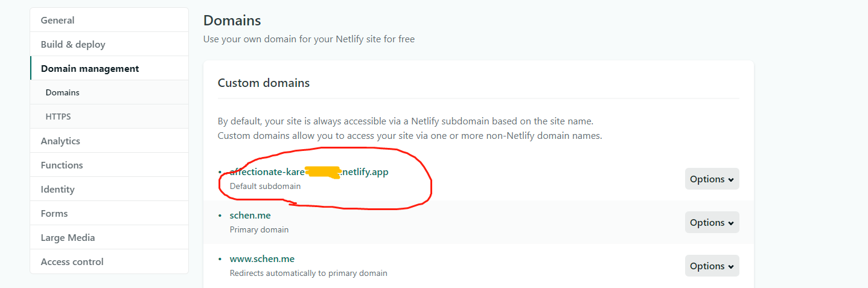The height and width of the screenshot is (288, 868).
Task: Expand Options for schen.me primary domain
Action: pyautogui.click(x=712, y=223)
